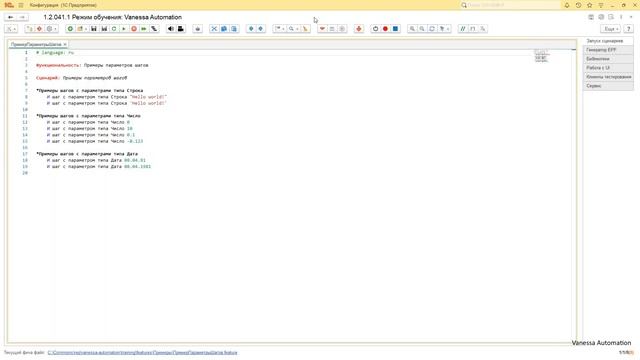Click the top search input field

click(510, 5)
